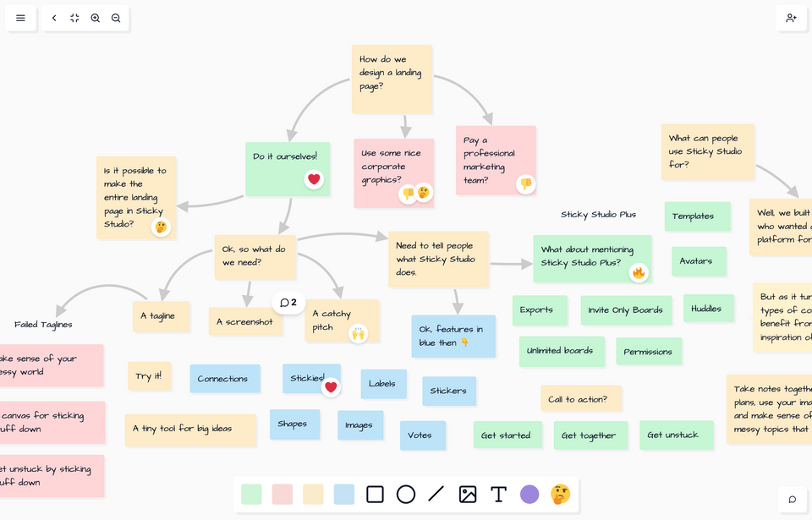
Task: Select the 'Templates' sticky note
Action: click(x=697, y=216)
